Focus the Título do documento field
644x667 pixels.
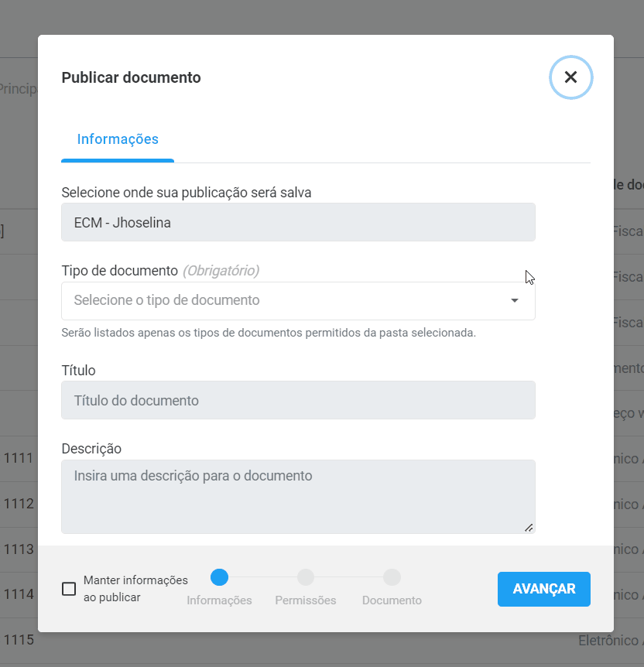click(298, 400)
